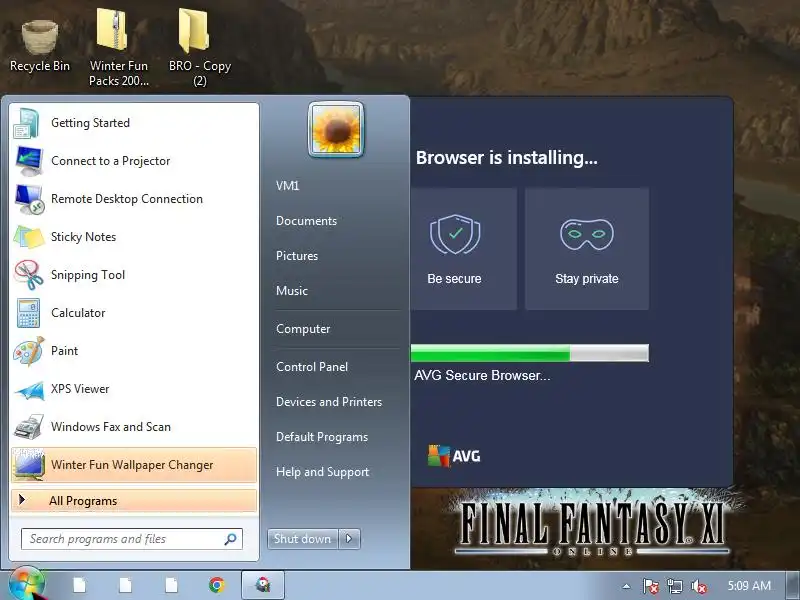Click the first blank document taskbar icon
The width and height of the screenshot is (800, 600).
(80, 585)
